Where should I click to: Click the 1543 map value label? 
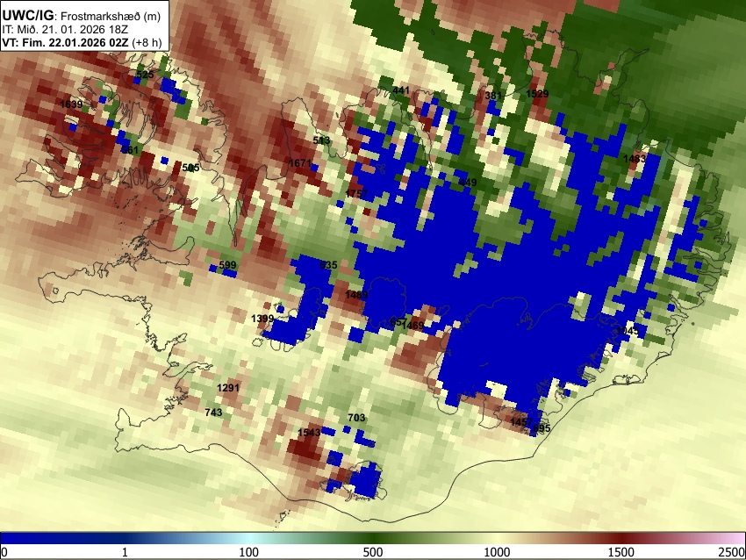[x=309, y=433]
